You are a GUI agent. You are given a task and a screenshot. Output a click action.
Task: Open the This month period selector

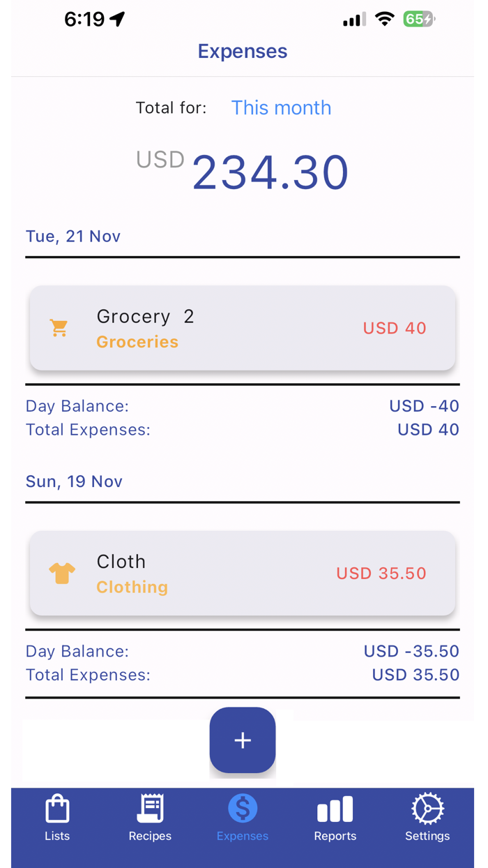pyautogui.click(x=281, y=107)
